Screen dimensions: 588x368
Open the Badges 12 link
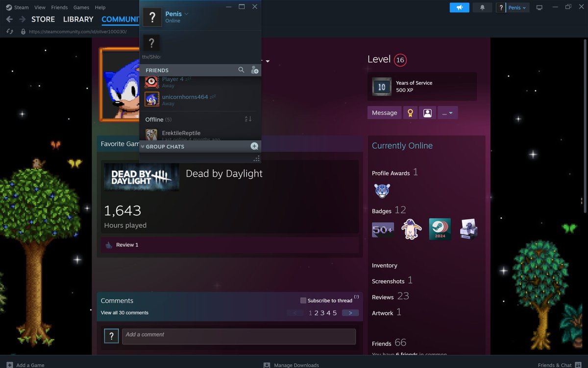389,210
